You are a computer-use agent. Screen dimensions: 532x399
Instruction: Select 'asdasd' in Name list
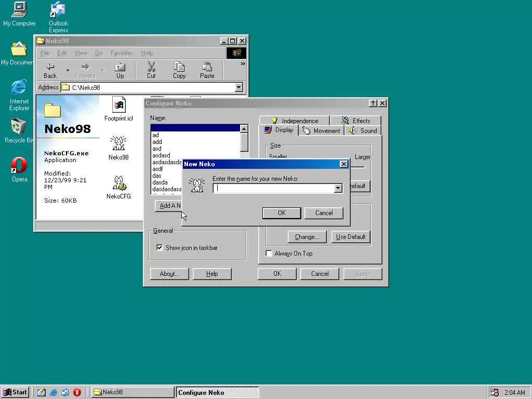[195, 155]
